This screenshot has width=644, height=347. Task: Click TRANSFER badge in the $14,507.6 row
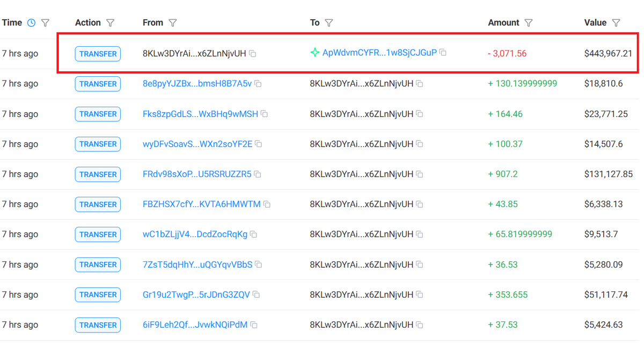98,144
